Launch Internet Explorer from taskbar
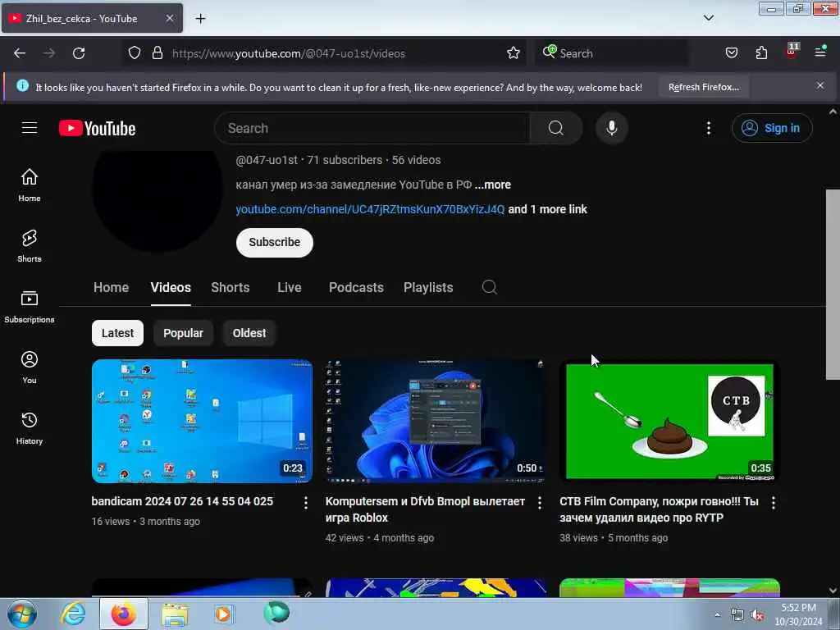Image resolution: width=840 pixels, height=630 pixels. pos(73,614)
